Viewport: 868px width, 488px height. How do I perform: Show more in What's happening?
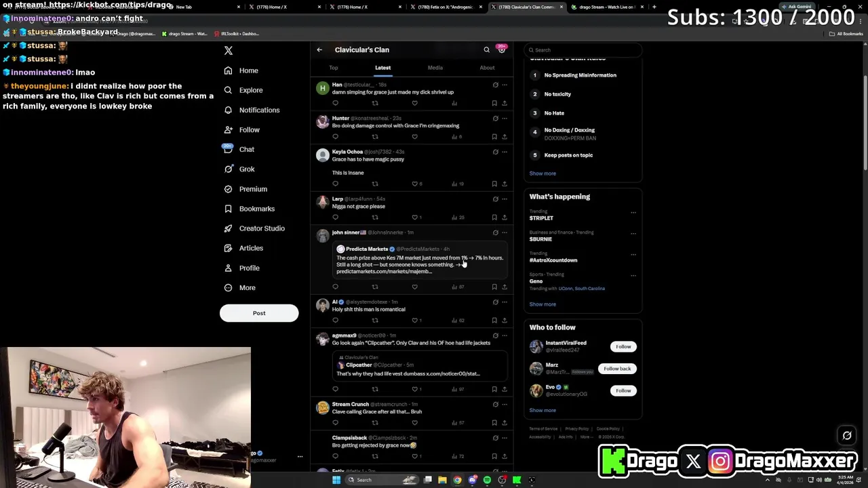(x=542, y=304)
